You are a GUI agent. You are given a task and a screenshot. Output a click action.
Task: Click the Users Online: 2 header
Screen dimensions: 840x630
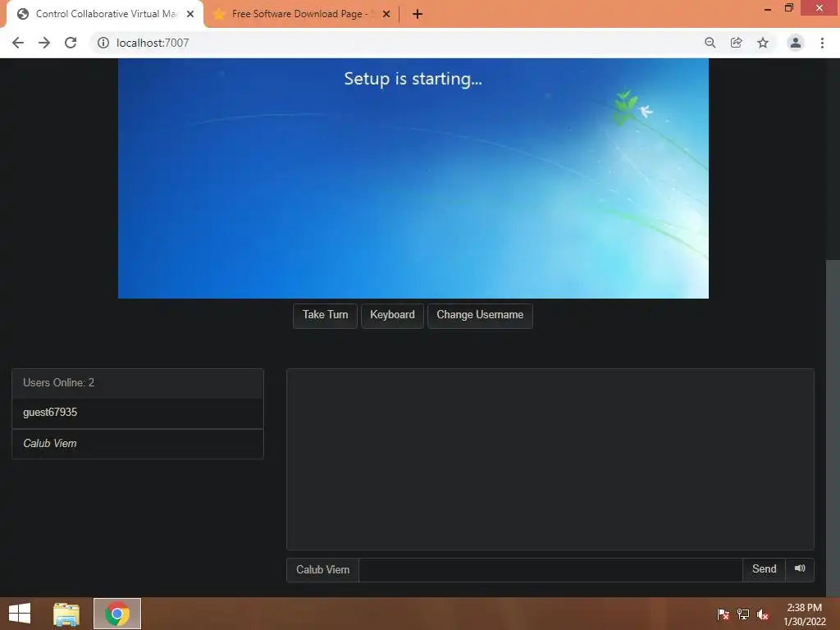138,383
